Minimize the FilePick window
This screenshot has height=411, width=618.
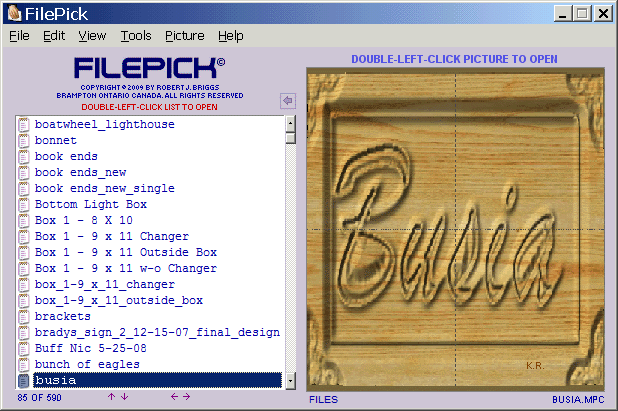[562, 14]
